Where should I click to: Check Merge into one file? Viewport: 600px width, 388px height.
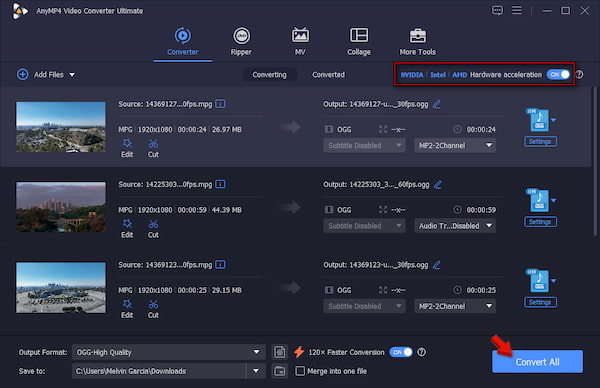(300, 371)
